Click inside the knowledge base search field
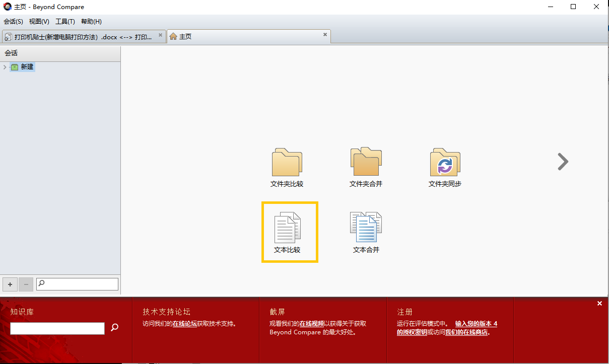The height and width of the screenshot is (364, 609). tap(57, 328)
